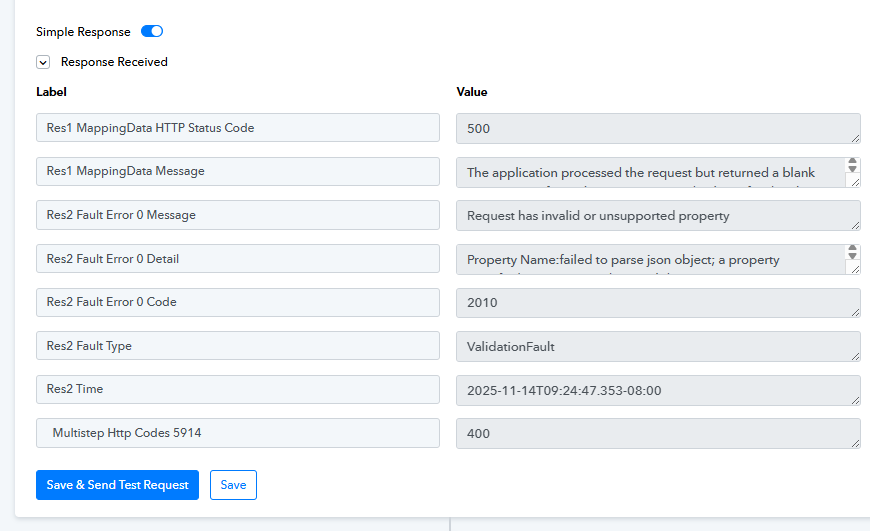Toggle the Simple Response switch
The width and height of the screenshot is (870, 531).
coord(152,32)
